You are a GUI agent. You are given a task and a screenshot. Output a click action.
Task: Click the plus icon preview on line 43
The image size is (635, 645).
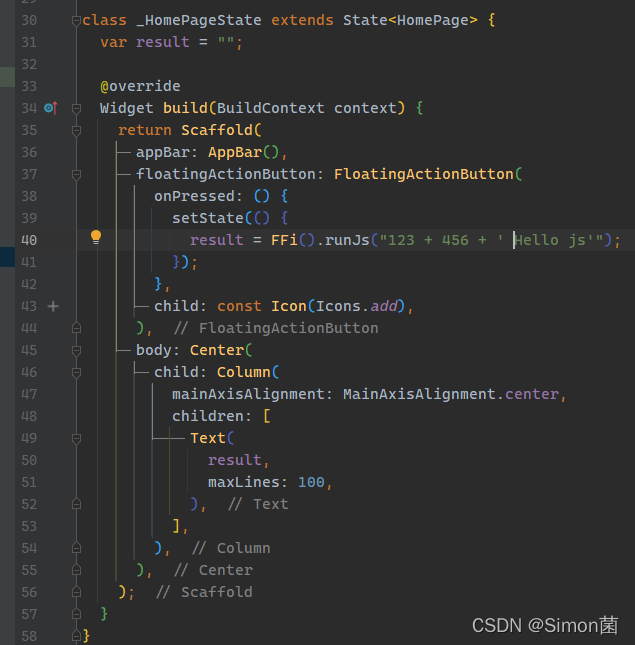click(53, 306)
